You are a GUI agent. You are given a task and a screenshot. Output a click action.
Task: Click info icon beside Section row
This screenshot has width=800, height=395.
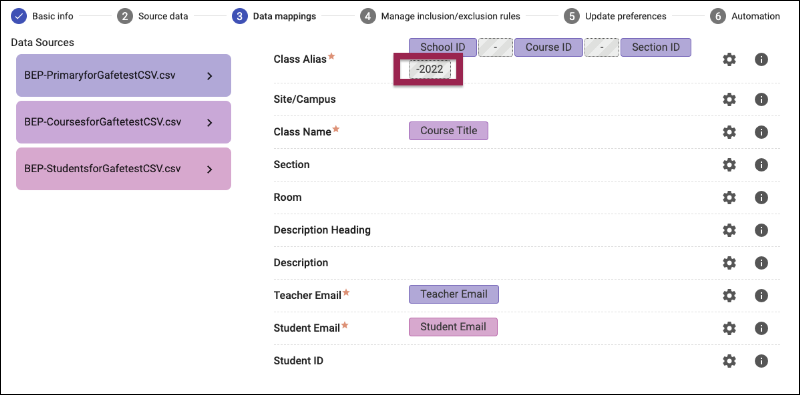761,164
